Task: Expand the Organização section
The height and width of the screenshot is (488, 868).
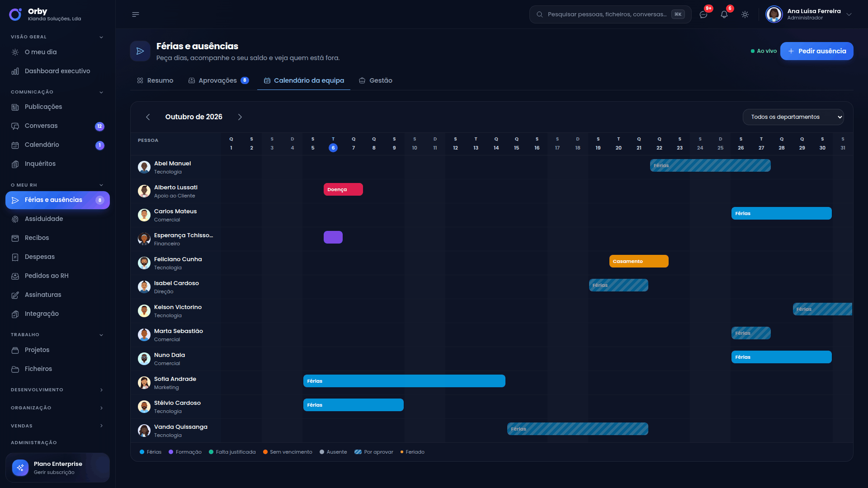Action: tap(57, 408)
